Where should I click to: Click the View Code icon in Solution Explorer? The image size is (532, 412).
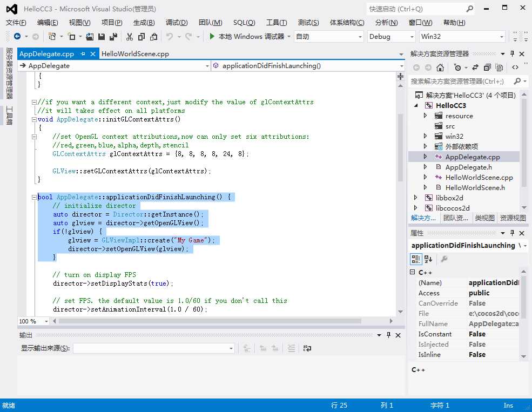(x=515, y=67)
